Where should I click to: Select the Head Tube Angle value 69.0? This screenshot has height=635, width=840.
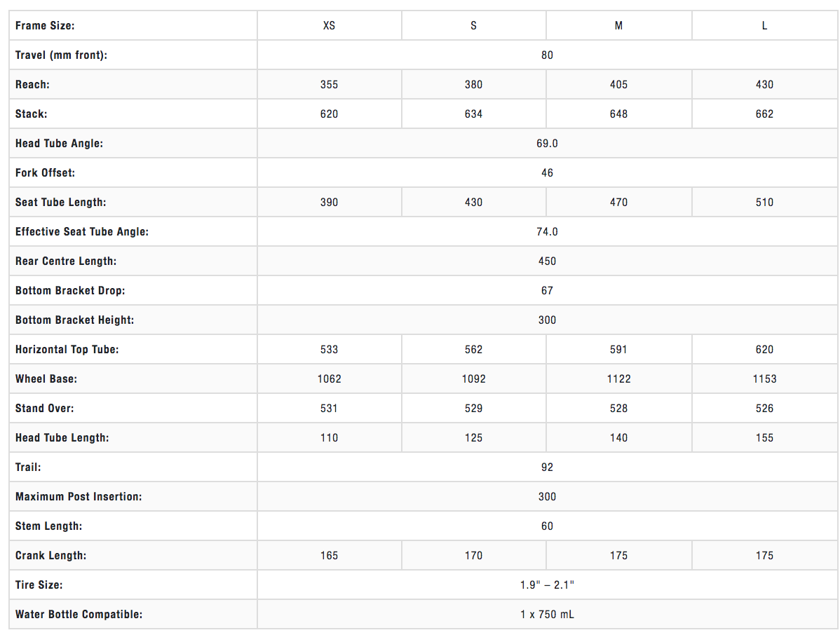coord(547,144)
